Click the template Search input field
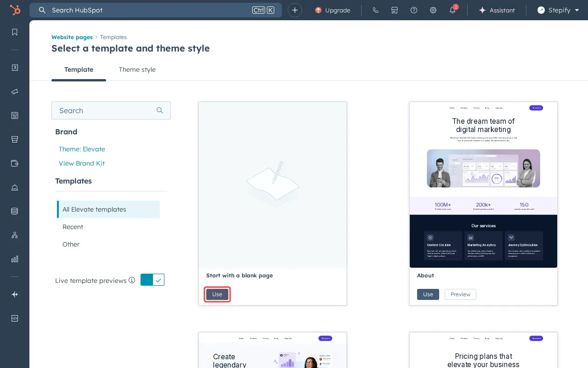588x368 pixels. point(111,110)
